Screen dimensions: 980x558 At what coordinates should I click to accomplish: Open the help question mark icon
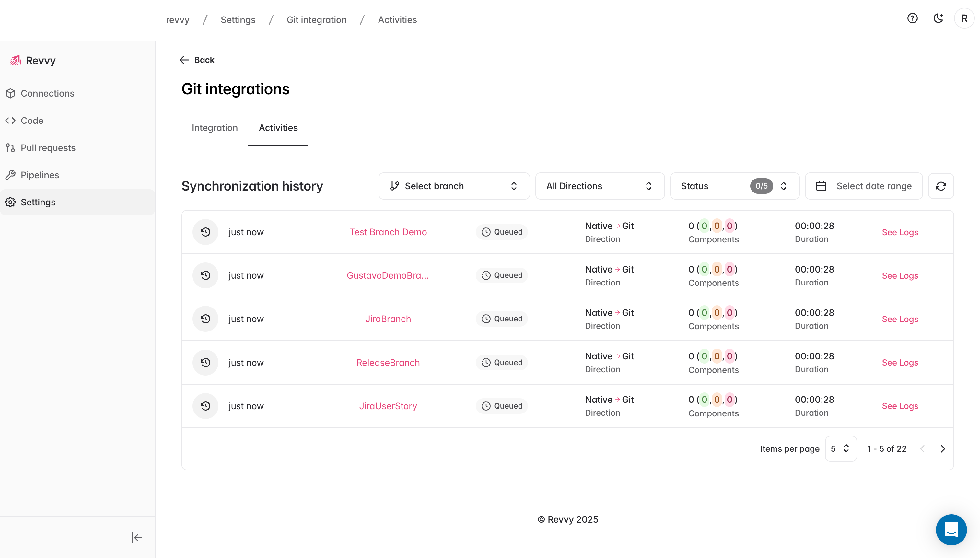(912, 18)
